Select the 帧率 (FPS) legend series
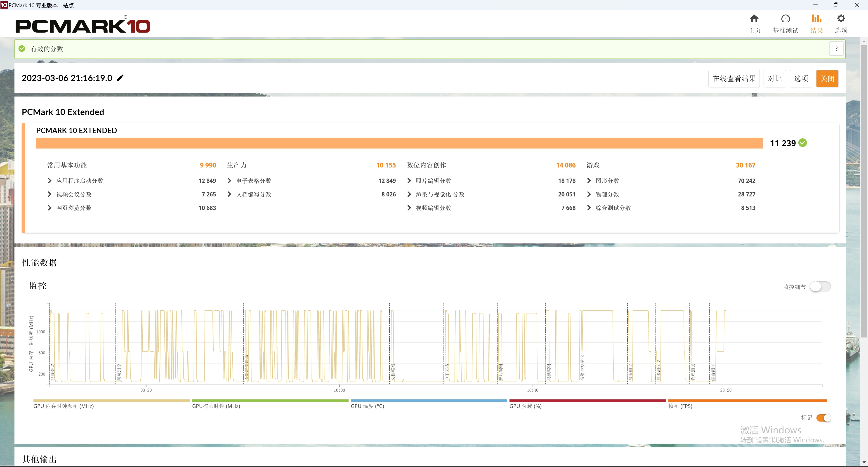This screenshot has width=868, height=467. pyautogui.click(x=680, y=406)
